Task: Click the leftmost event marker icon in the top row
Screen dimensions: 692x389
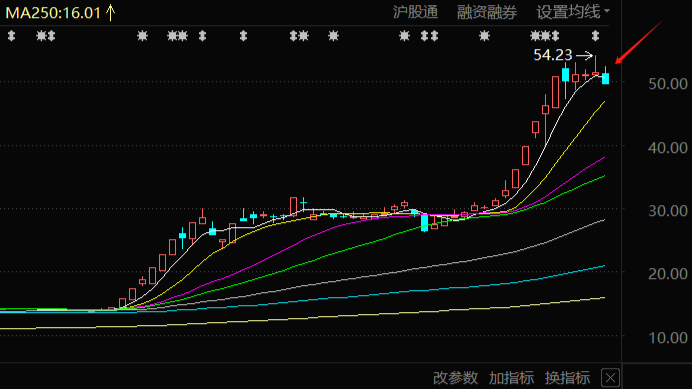Action: [x=11, y=36]
